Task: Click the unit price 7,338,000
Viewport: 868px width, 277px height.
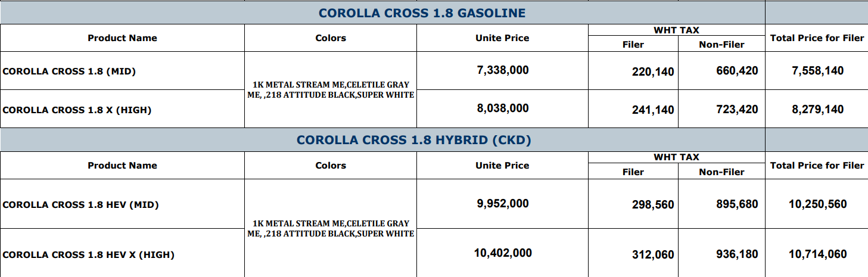Action: point(503,70)
